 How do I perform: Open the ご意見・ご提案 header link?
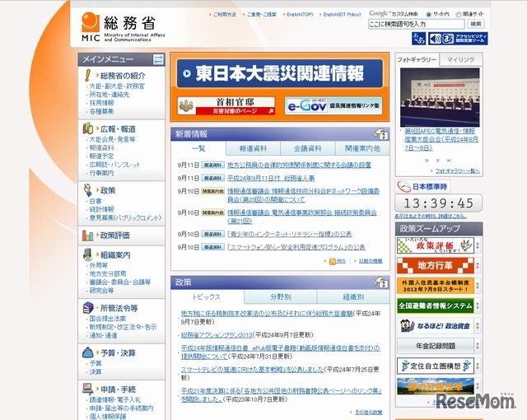point(262,15)
